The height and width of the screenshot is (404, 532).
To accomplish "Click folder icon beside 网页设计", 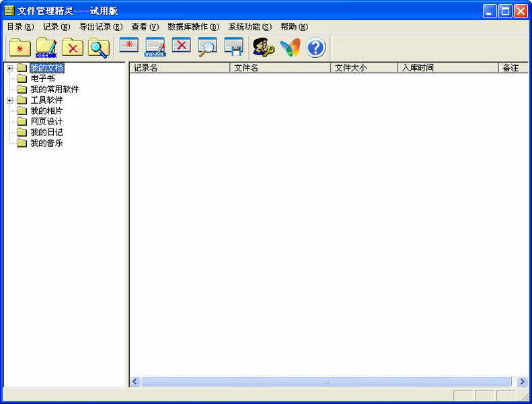I will (22, 122).
